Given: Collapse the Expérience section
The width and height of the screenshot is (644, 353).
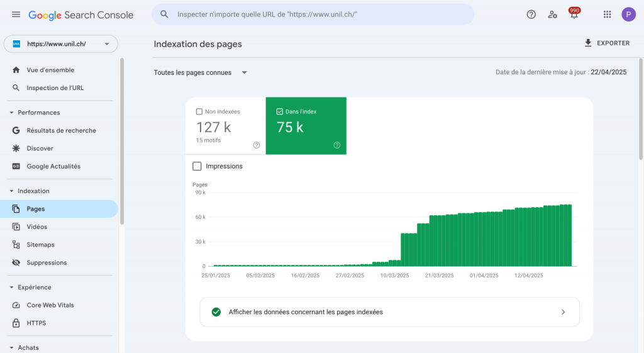Looking at the screenshot, I should pos(11,288).
